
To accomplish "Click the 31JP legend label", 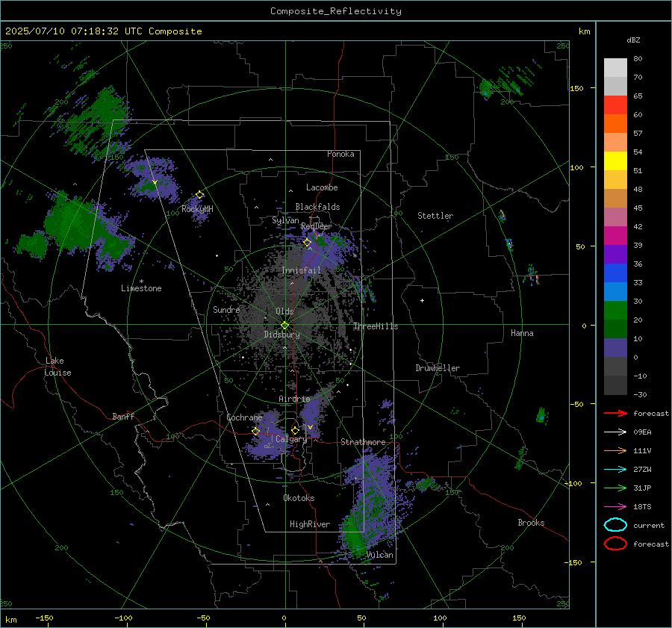I will pyautogui.click(x=642, y=488).
